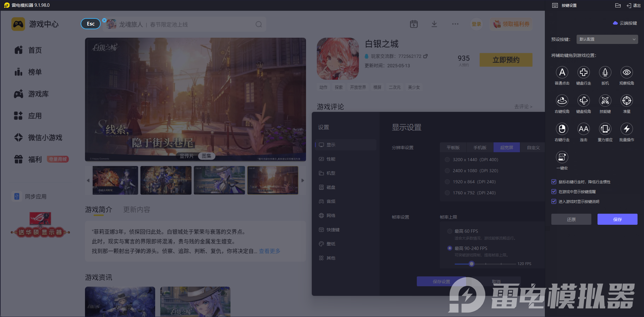Open 云端按键 cloud keys link
Viewport: 644px width, 317px height.
point(625,23)
